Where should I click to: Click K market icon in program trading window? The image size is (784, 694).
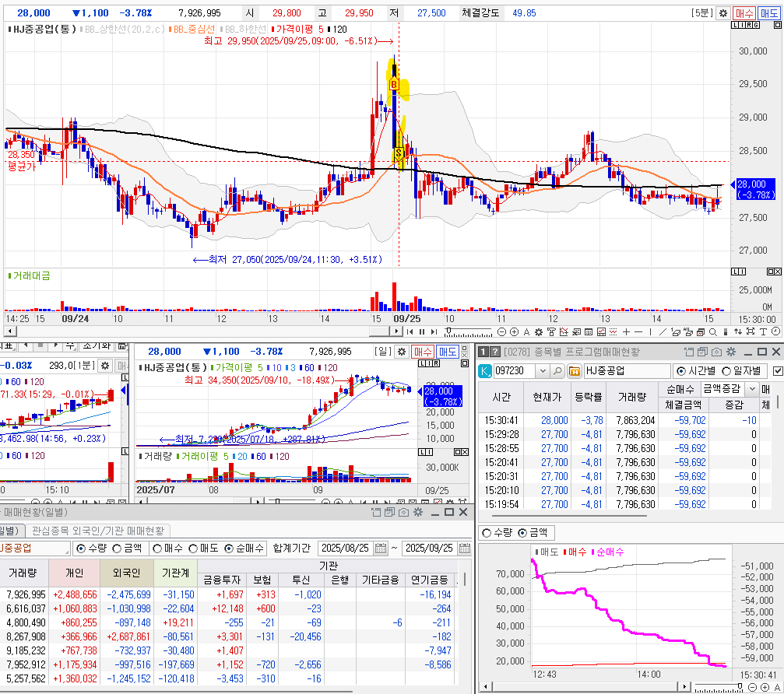(484, 371)
